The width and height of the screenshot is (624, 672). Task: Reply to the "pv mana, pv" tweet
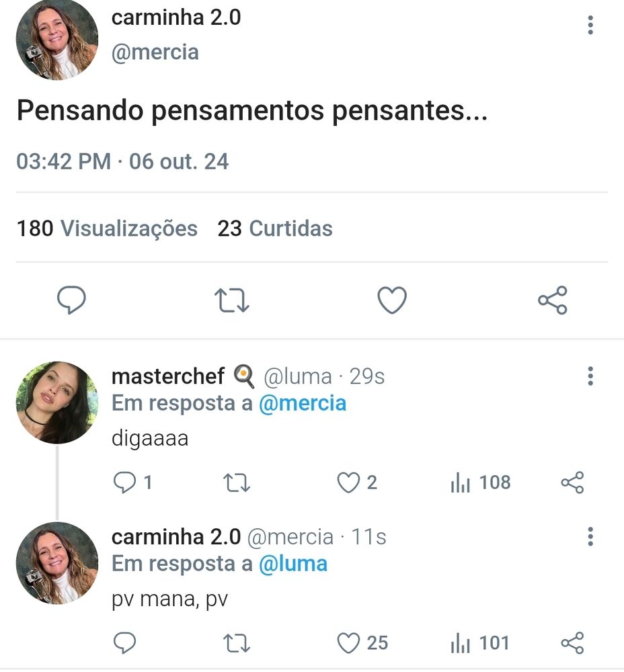[125, 643]
